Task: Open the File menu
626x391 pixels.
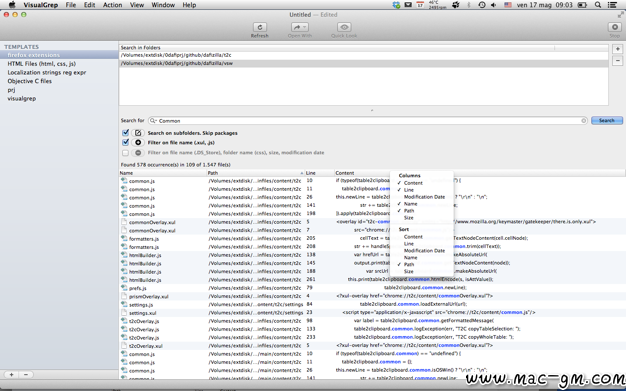Action: click(x=71, y=5)
